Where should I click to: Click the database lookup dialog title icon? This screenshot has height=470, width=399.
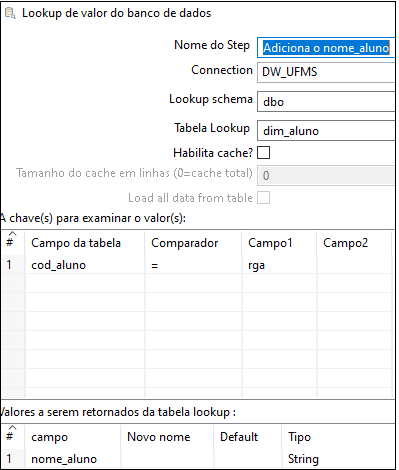pos(10,13)
